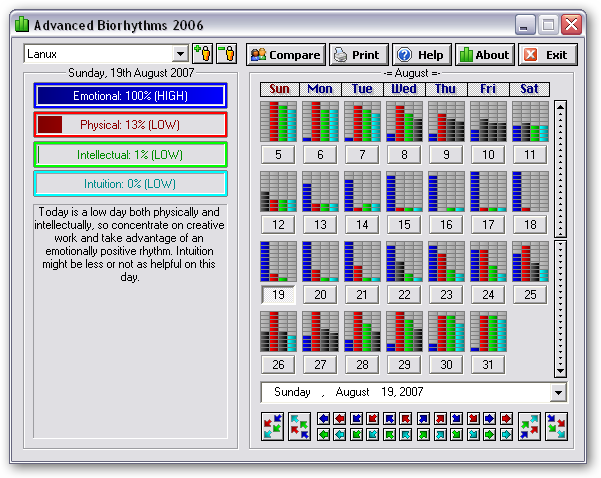The image size is (601, 478).
Task: Click the add person icon
Action: [202, 53]
